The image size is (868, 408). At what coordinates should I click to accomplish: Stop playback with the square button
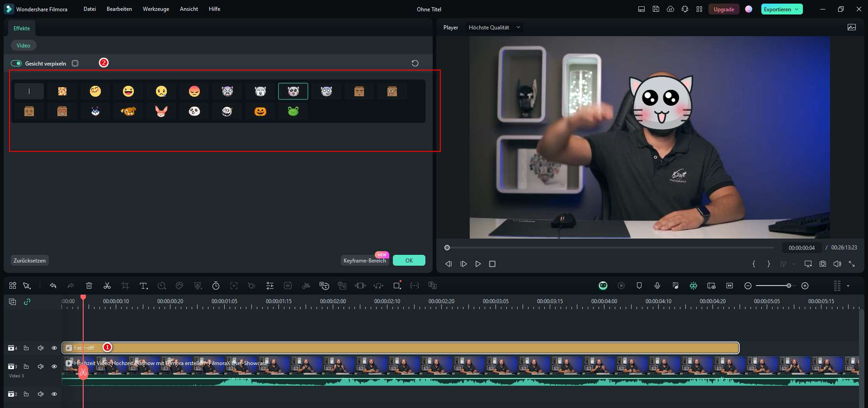pos(492,264)
